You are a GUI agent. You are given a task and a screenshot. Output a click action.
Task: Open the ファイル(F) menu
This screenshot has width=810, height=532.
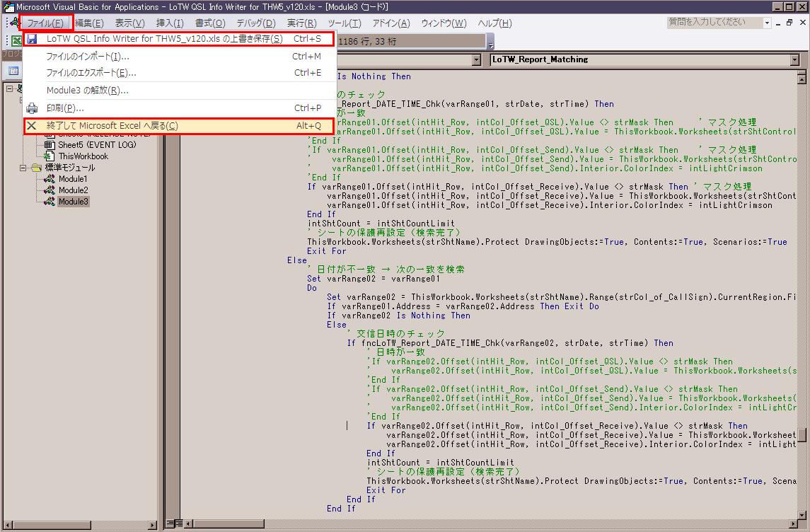(x=45, y=23)
